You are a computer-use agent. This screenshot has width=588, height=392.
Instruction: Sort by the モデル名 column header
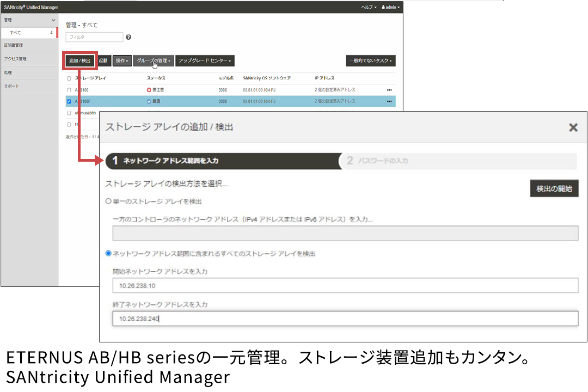(226, 78)
